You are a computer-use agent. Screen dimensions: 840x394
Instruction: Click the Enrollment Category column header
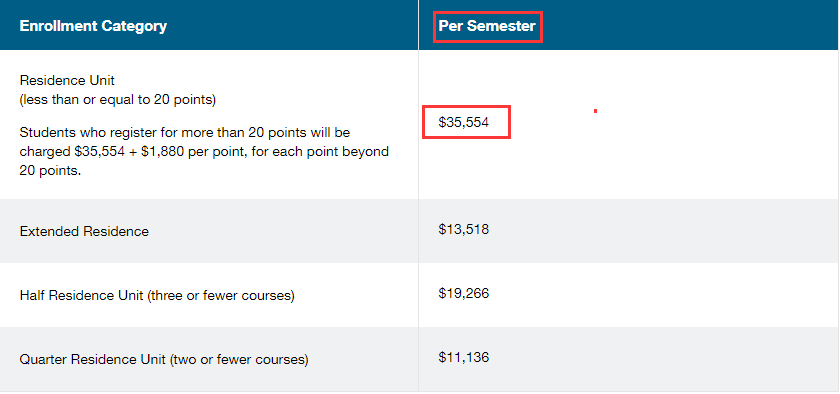(93, 26)
